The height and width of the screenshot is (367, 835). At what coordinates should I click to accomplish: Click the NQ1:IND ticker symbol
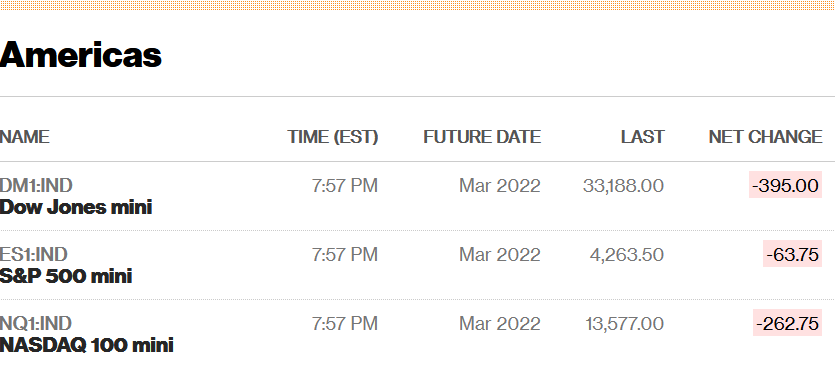pos(36,323)
